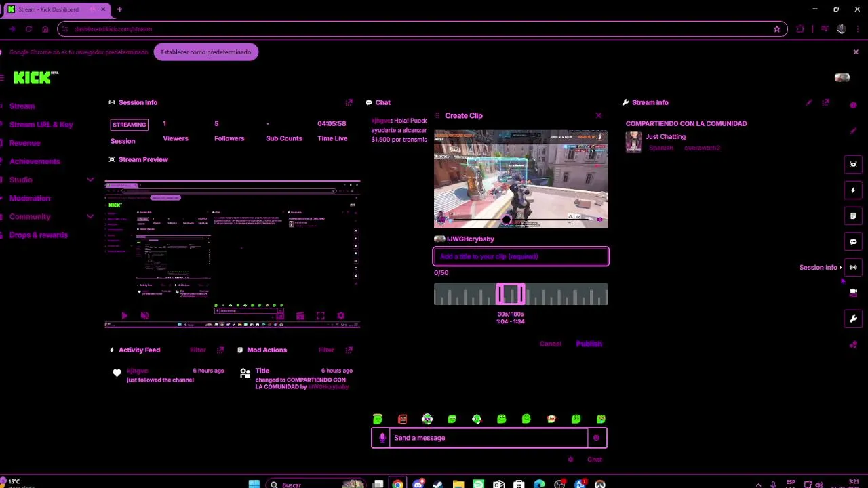Open the emoji picker in chat box
The height and width of the screenshot is (488, 868).
pos(596,438)
